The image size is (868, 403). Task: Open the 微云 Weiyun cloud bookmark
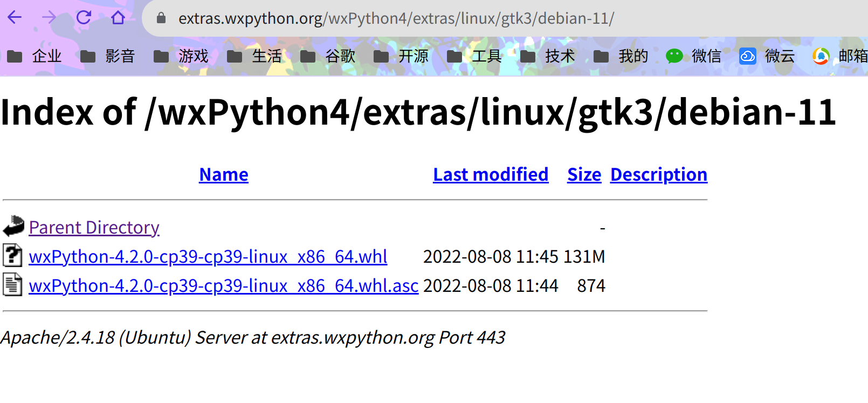click(767, 56)
